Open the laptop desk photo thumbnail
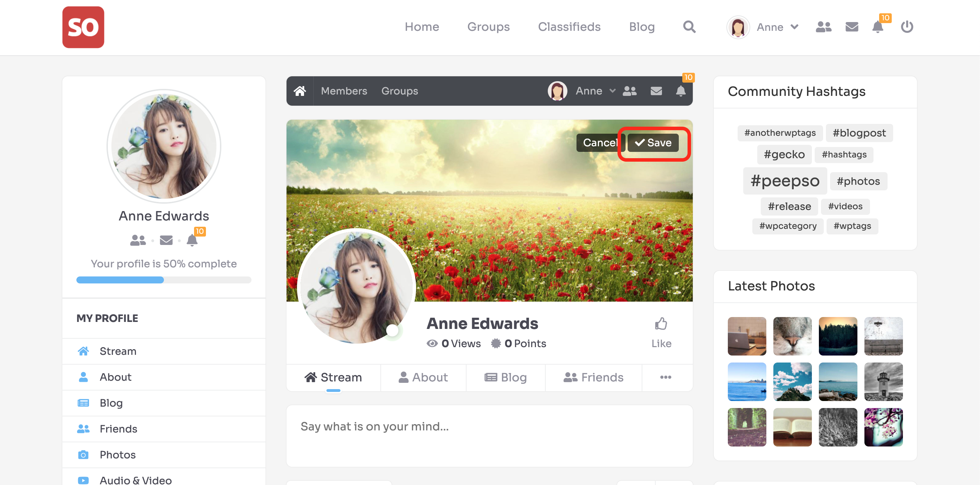The width and height of the screenshot is (980, 485). click(x=746, y=336)
